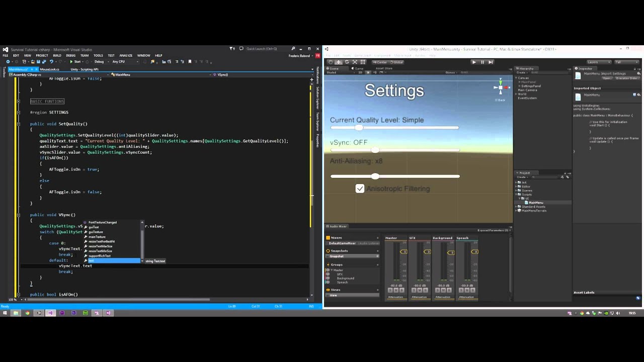The width and height of the screenshot is (644, 362).
Task: Click the Anti-Aliasing slider handle in the Scene
Action: point(375,176)
